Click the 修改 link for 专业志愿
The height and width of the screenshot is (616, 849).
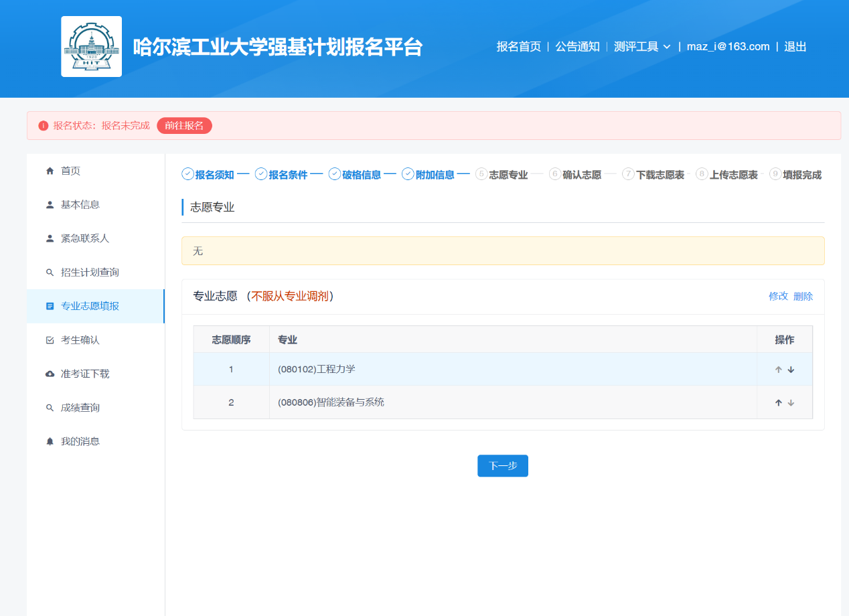coord(778,296)
